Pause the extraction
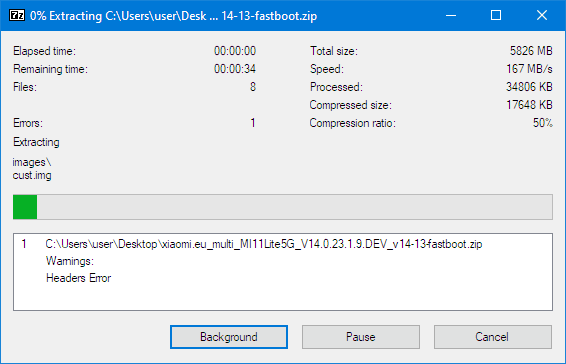 361,337
